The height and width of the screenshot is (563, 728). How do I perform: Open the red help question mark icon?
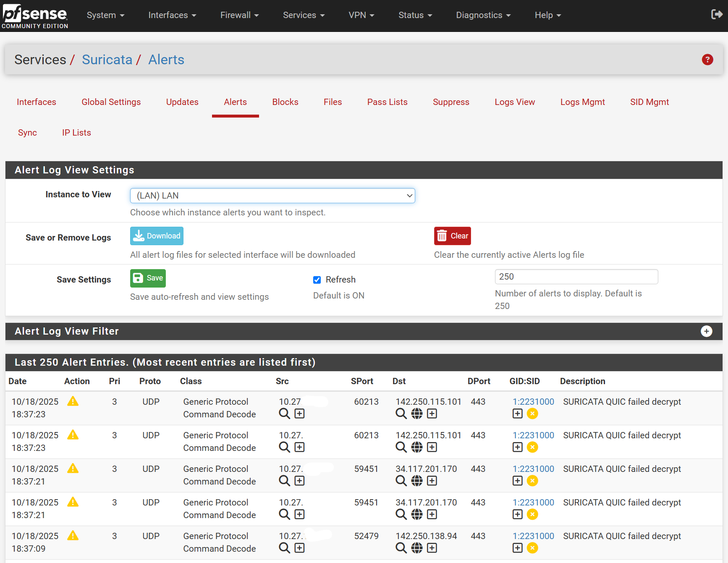(707, 60)
